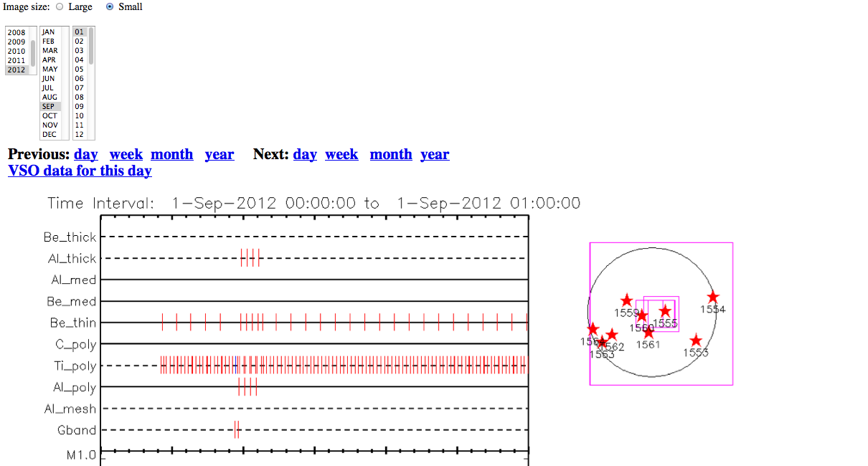
Task: Select year 2011 in the year list
Action: [x=16, y=60]
